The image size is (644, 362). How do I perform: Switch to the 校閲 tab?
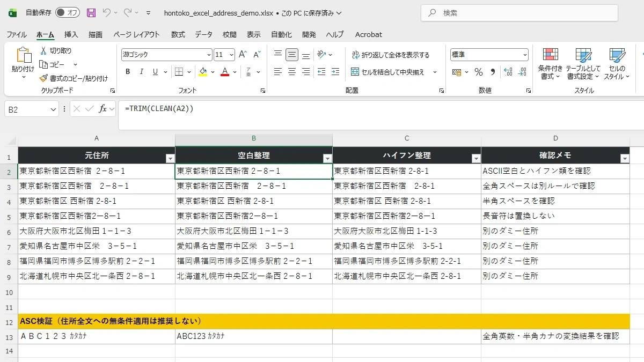point(230,34)
